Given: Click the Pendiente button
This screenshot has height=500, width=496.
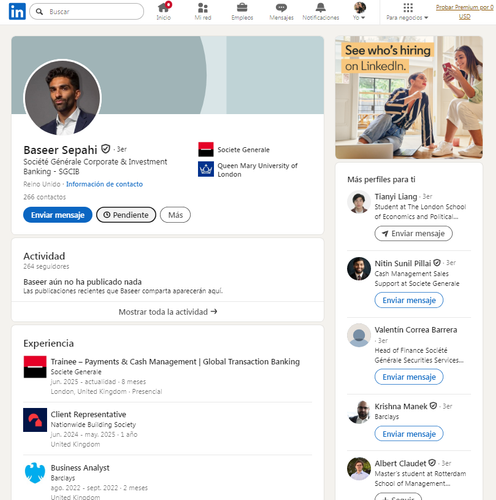Looking at the screenshot, I should coord(126,215).
